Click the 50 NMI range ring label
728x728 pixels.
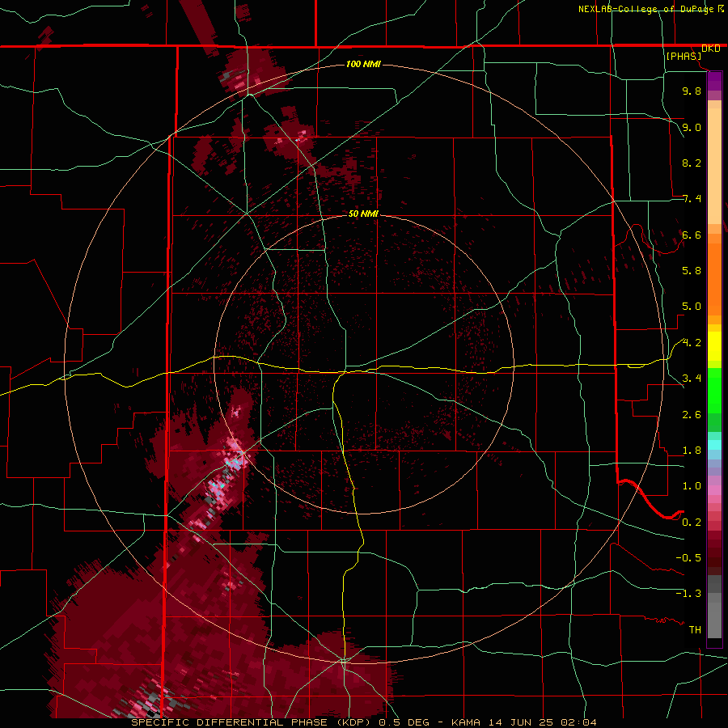click(363, 214)
